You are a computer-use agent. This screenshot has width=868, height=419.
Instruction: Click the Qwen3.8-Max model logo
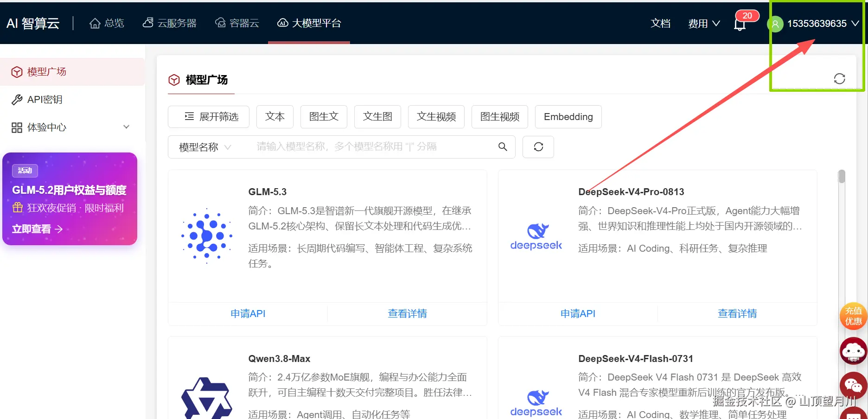tap(207, 398)
